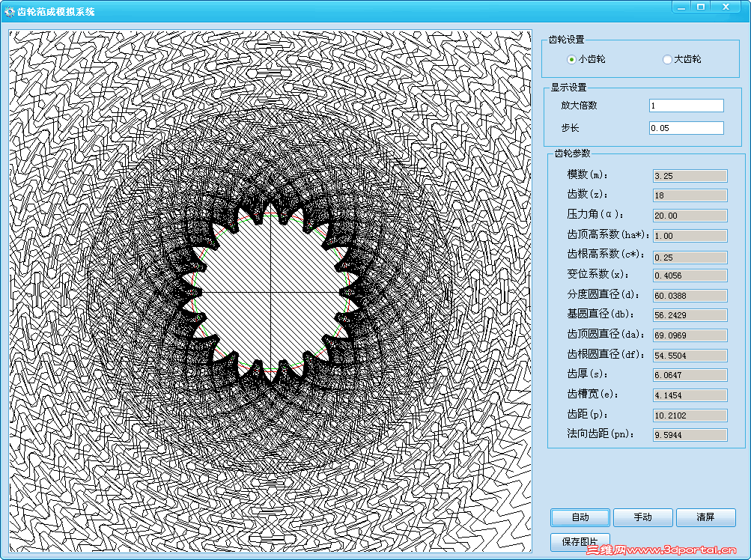Click the 显示设置 group title
This screenshot has height=560, width=751.
[x=568, y=87]
